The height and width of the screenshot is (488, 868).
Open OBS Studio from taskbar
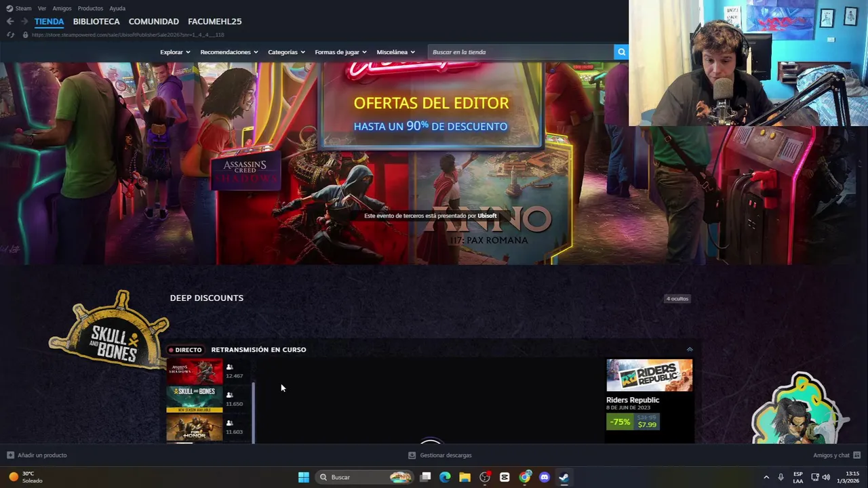point(485,477)
